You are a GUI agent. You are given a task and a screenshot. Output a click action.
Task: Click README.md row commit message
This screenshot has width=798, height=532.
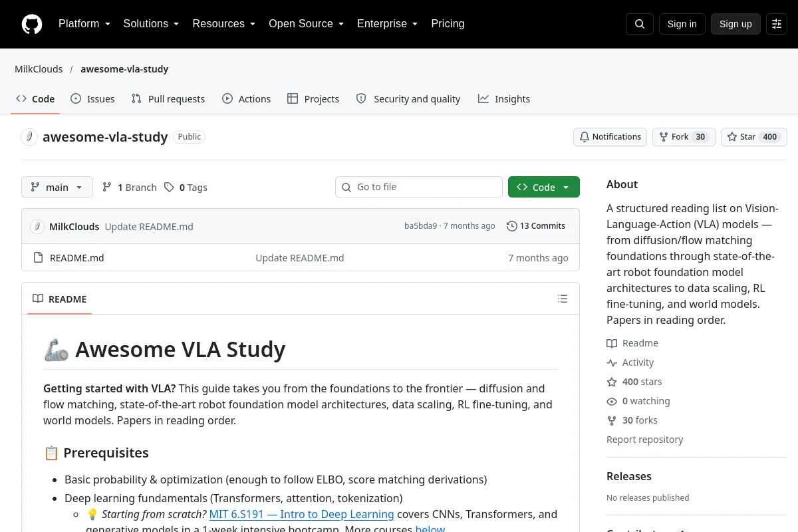[300, 258]
